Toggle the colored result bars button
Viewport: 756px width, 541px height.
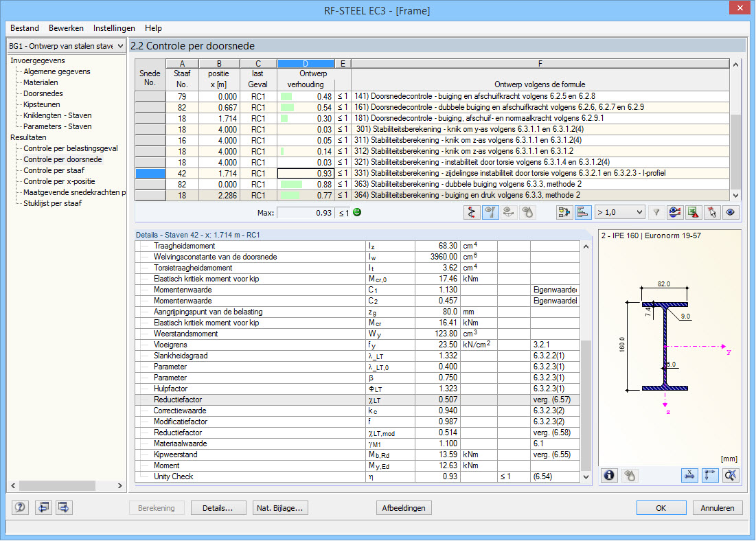(582, 213)
